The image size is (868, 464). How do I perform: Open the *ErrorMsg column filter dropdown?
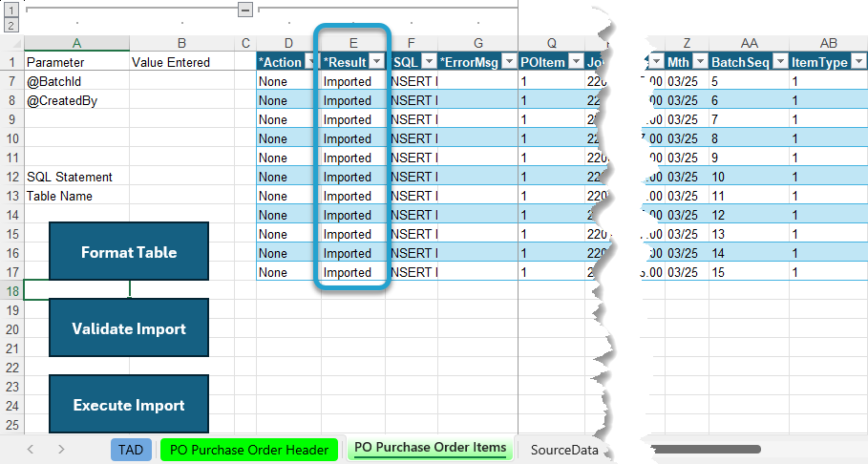click(509, 61)
